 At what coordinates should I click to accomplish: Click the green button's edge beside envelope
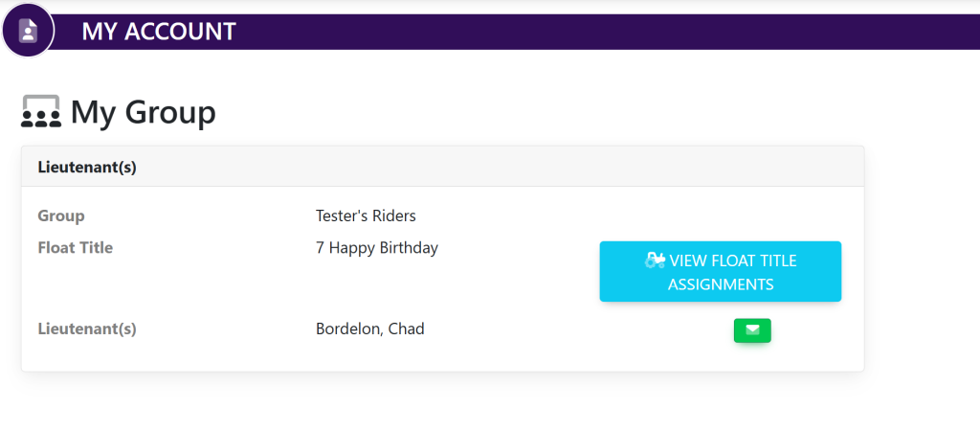[x=739, y=330]
